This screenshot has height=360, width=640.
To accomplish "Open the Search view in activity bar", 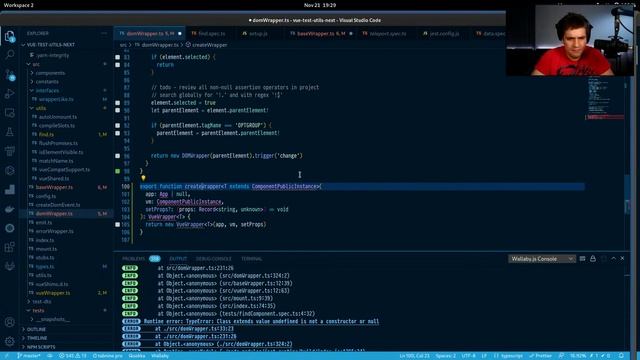I will (x=9, y=55).
